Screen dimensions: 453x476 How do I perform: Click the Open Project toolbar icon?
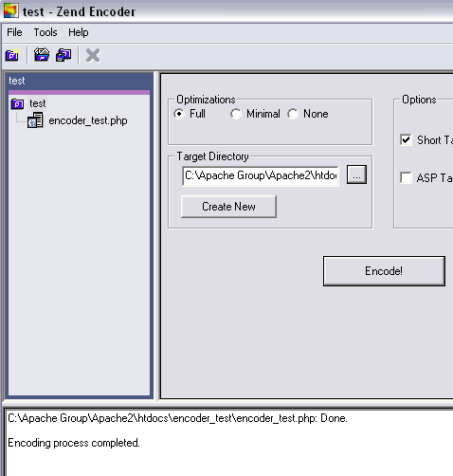tap(42, 55)
